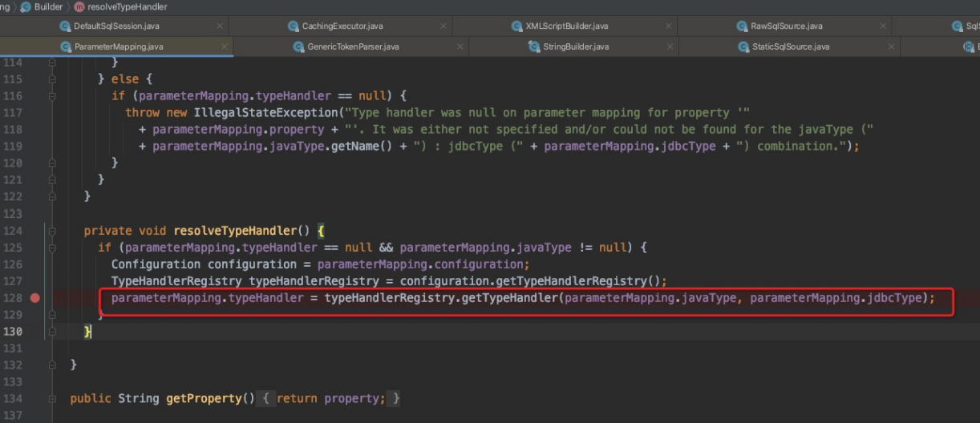
Task: Click parameterMapping.jdbcType argument on line 128
Action: pos(836,298)
